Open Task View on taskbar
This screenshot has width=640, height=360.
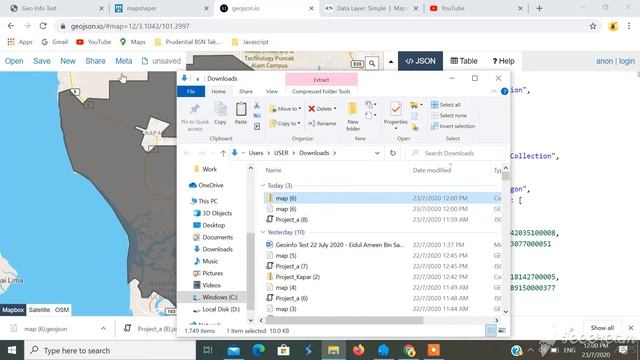click(x=208, y=350)
